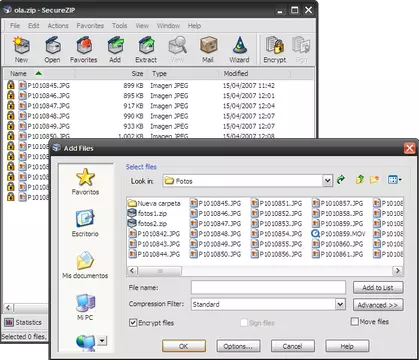Open the Wizard toolbar icon
Image resolution: width=419 pixels, height=360 pixels.
[x=239, y=49]
